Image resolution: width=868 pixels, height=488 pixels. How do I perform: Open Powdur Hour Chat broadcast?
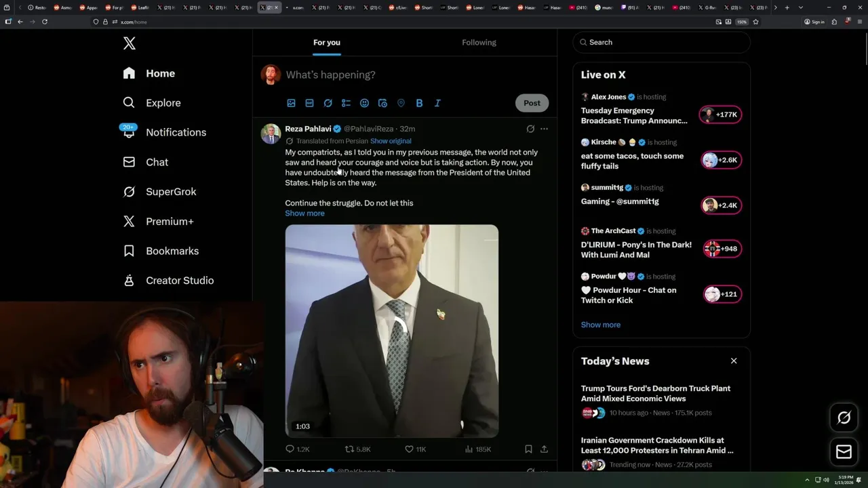[629, 296]
